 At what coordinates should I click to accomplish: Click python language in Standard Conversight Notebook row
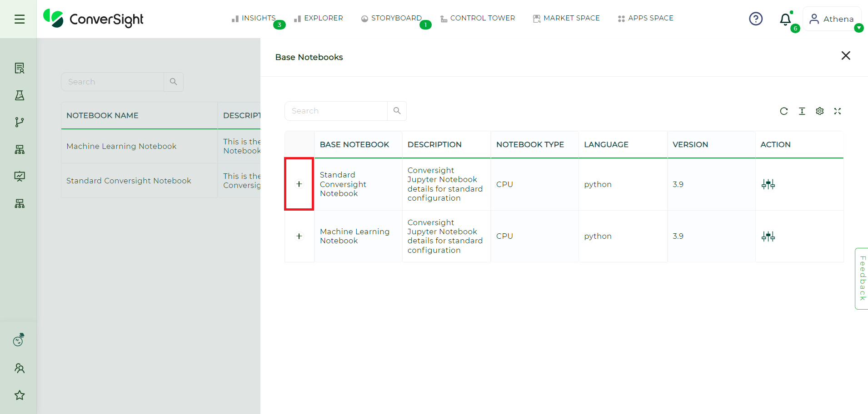point(598,184)
